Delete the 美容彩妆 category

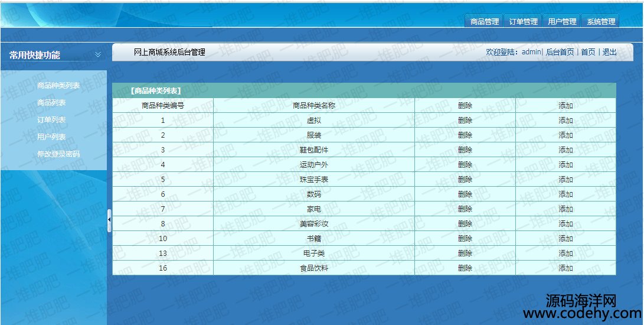coord(465,224)
